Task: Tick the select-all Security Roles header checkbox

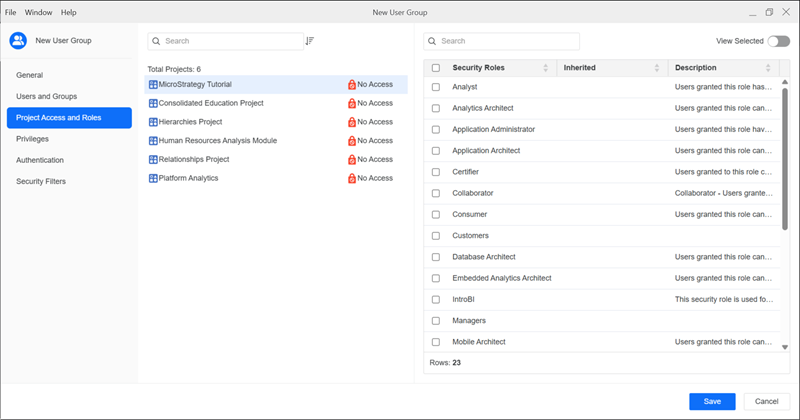Action: (435, 68)
